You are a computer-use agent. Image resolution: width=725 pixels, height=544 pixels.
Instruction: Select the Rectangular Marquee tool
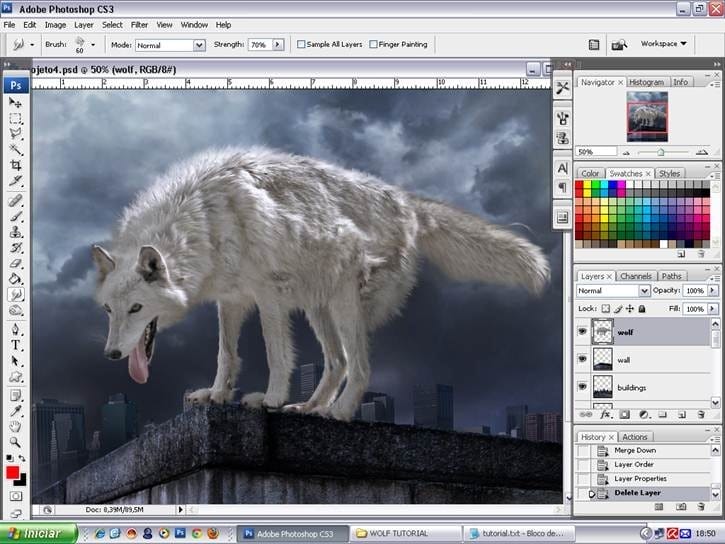coord(16,118)
